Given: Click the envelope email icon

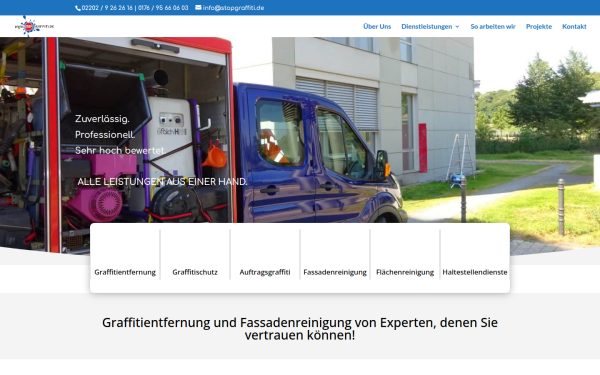Looking at the screenshot, I should click(198, 7).
